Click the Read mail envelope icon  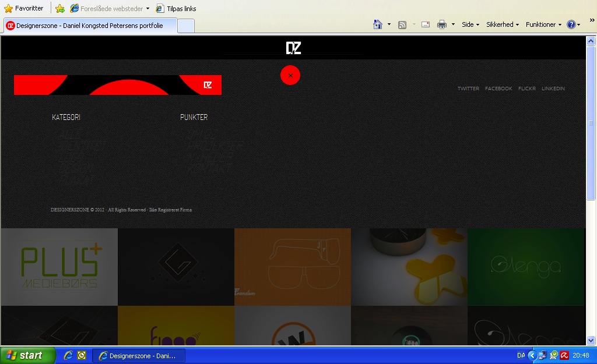[426, 24]
